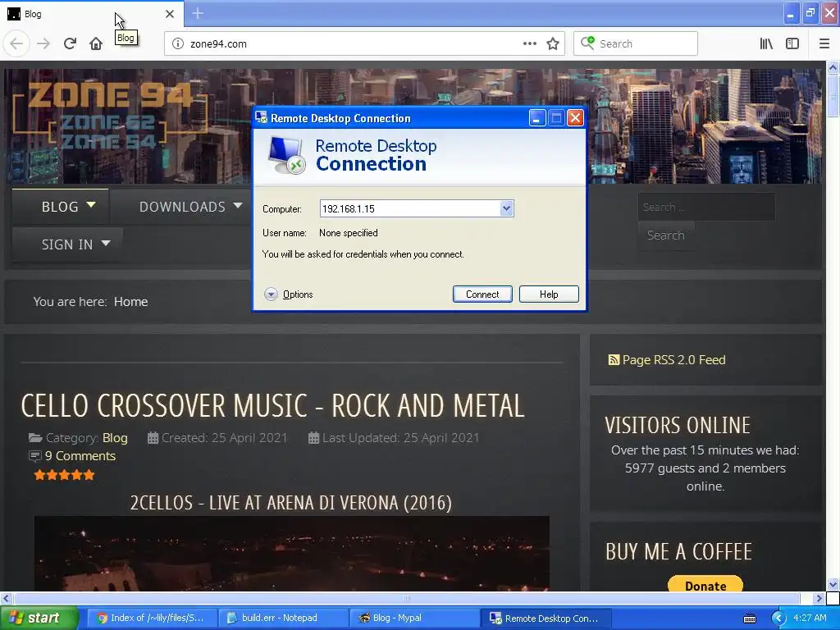This screenshot has height=630, width=840.
Task: Restore down the browser window
Action: coord(810,11)
